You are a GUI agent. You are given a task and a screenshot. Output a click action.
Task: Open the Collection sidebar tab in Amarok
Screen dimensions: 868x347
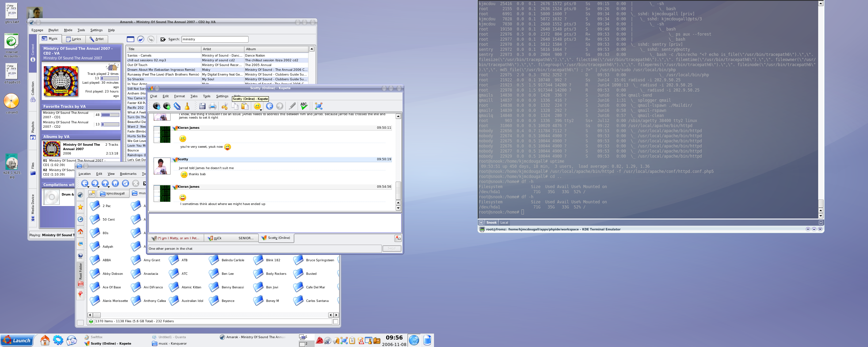[33, 91]
